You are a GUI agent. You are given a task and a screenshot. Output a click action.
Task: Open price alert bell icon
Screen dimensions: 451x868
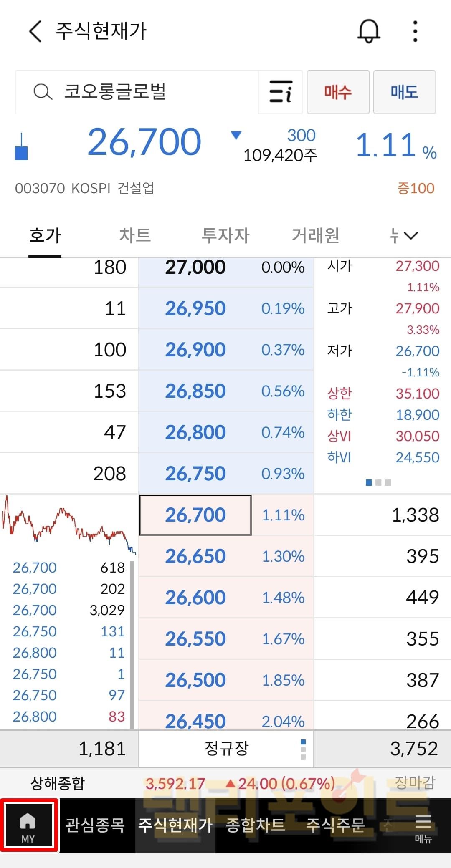coord(369,31)
